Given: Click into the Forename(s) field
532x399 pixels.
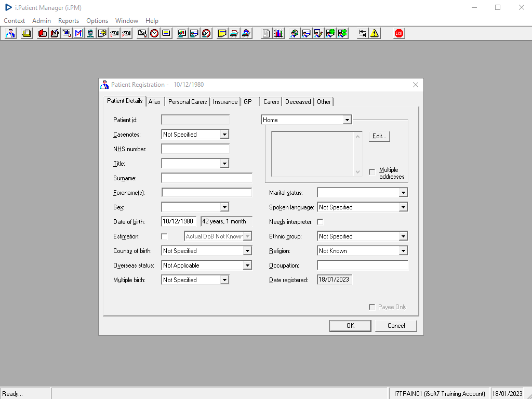Looking at the screenshot, I should (207, 193).
